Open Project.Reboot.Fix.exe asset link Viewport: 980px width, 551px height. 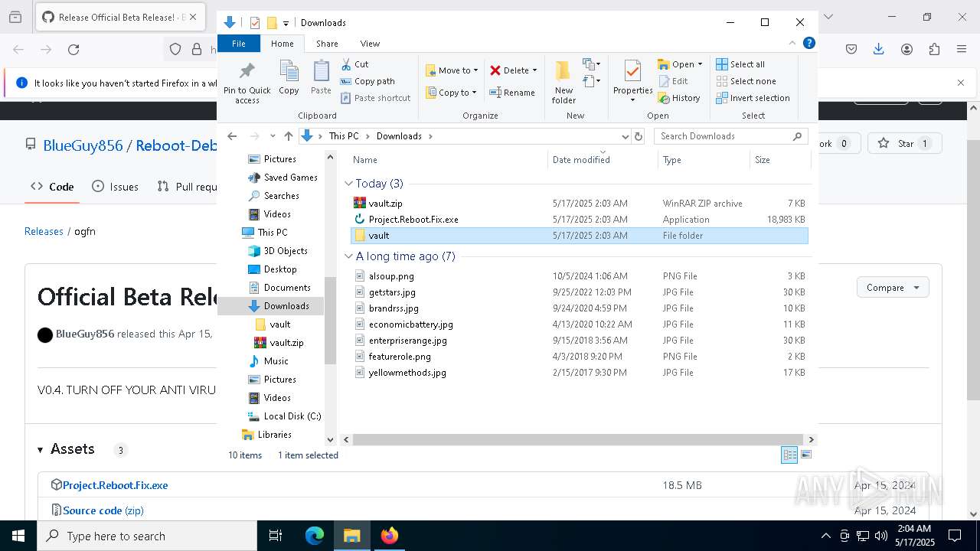(x=116, y=485)
